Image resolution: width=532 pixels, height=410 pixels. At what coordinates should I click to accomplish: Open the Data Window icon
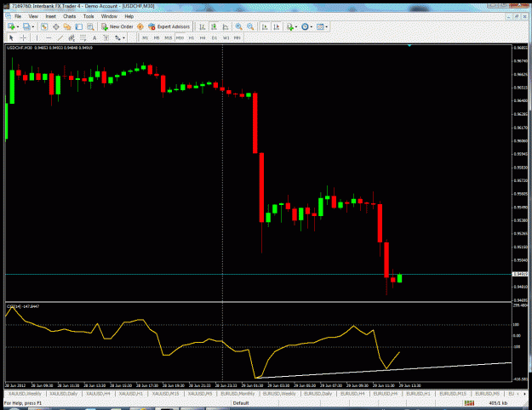pos(55,26)
